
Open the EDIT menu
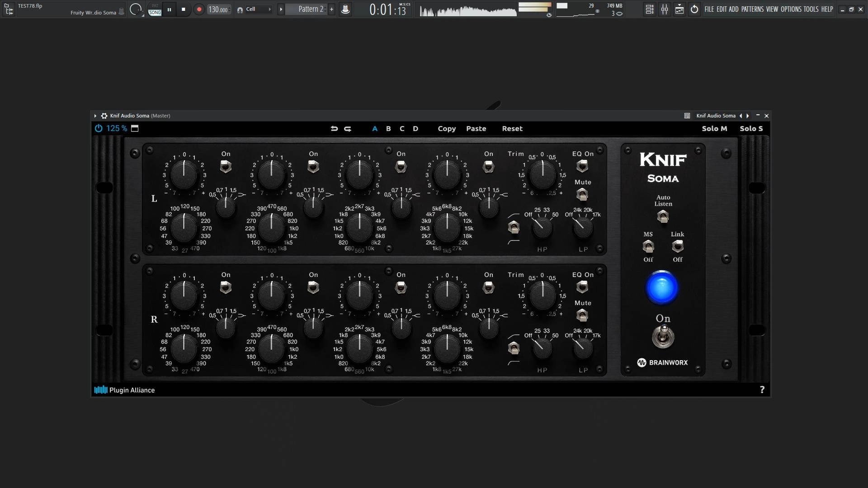tap(722, 9)
